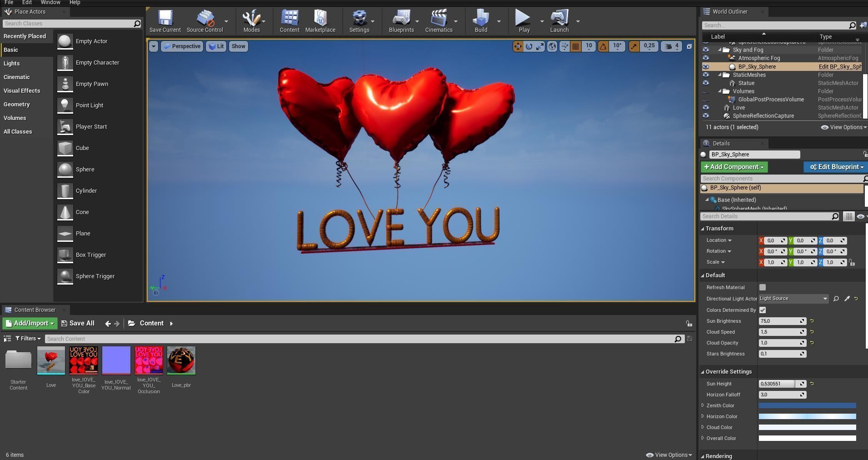Click Add Component button
The image size is (868, 460).
(x=734, y=167)
